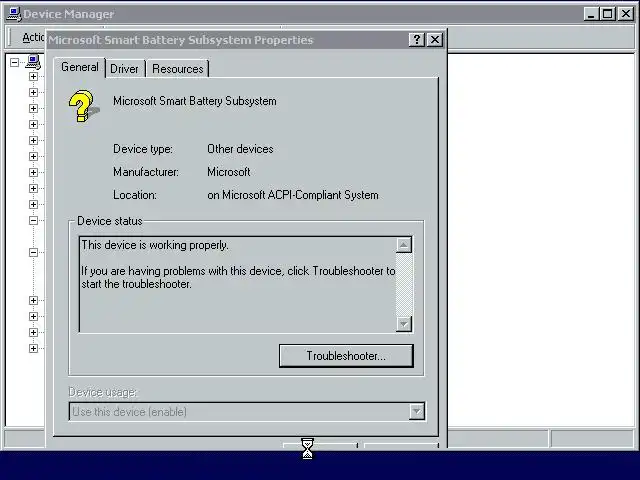Collapse the upper minus node in device tree
Image resolution: width=640 pixels, height=480 pixels.
(33, 220)
